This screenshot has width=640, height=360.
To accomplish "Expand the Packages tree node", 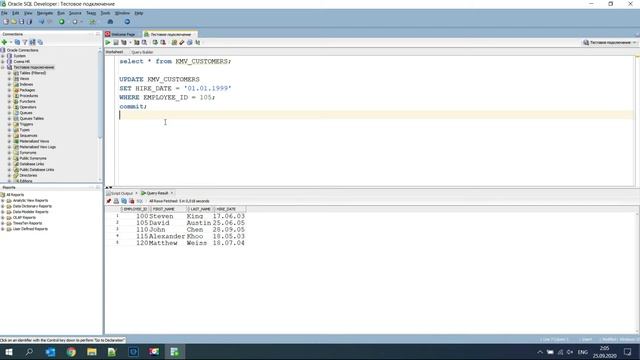I will coord(9,90).
